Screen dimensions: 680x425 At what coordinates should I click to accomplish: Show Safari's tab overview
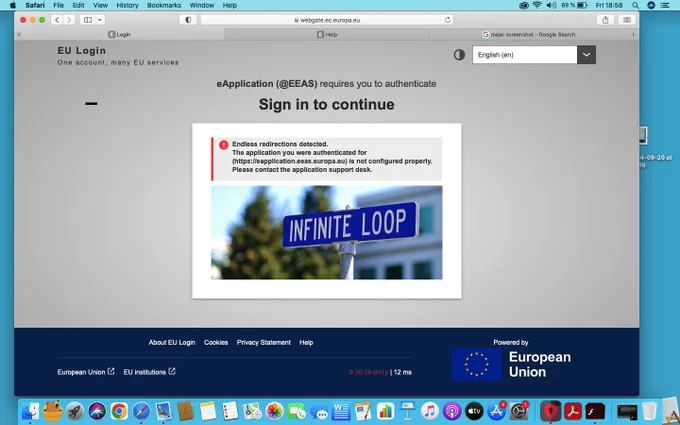tap(627, 20)
